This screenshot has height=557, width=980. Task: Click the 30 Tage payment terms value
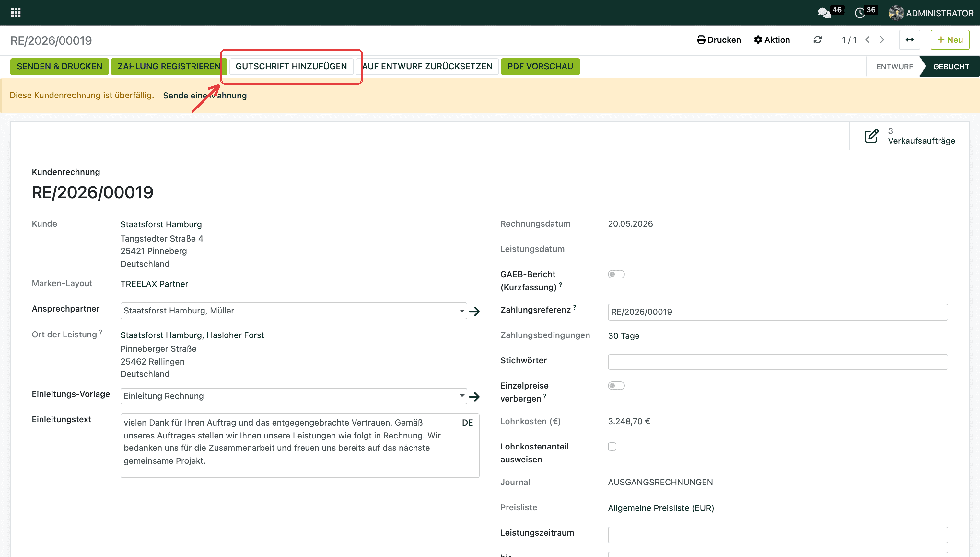pos(624,335)
